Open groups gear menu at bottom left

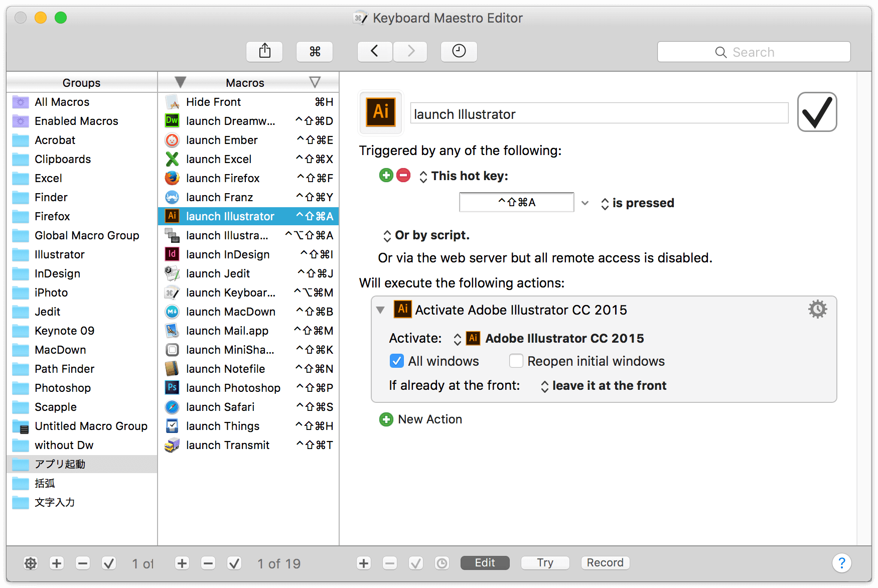(31, 563)
